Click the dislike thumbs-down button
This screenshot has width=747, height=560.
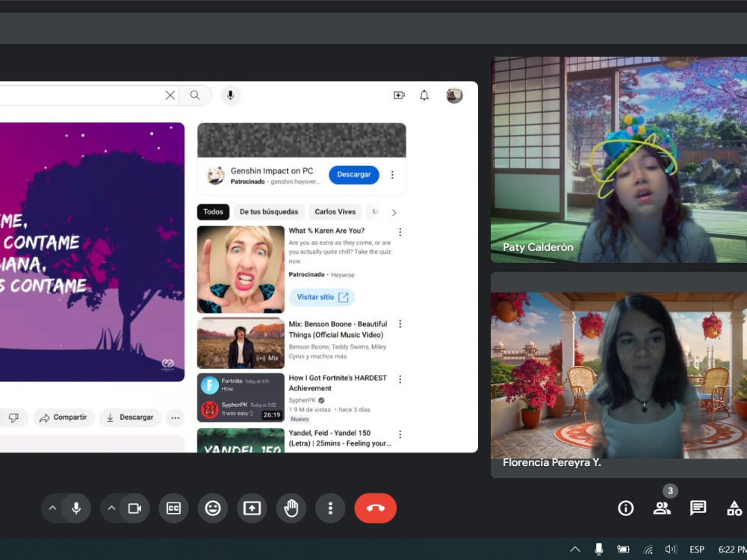13,417
